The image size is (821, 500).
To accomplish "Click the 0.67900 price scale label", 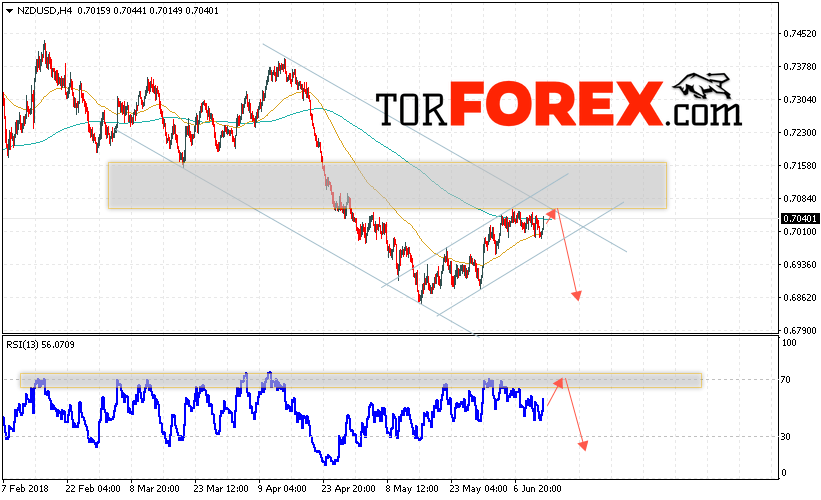I will click(800, 330).
